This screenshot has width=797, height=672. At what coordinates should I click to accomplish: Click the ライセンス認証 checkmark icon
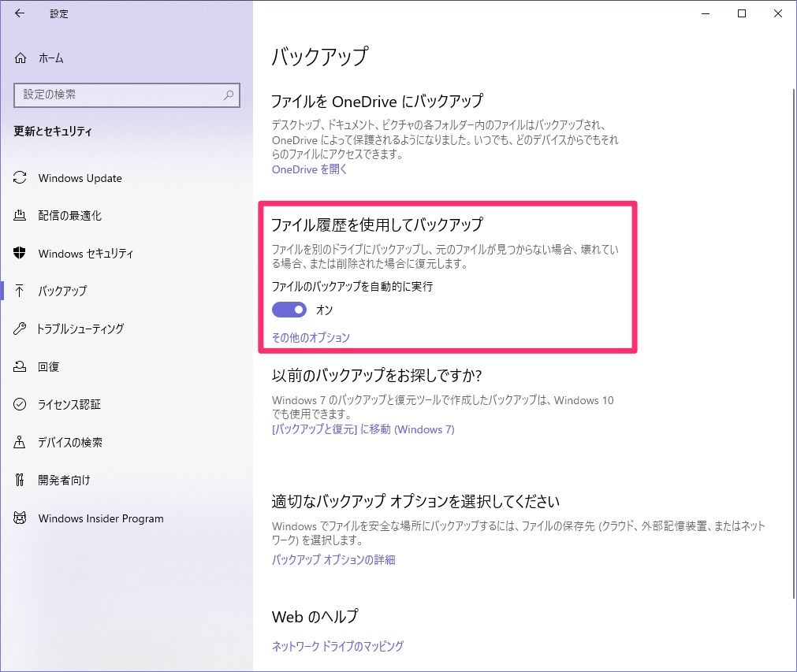coord(20,404)
